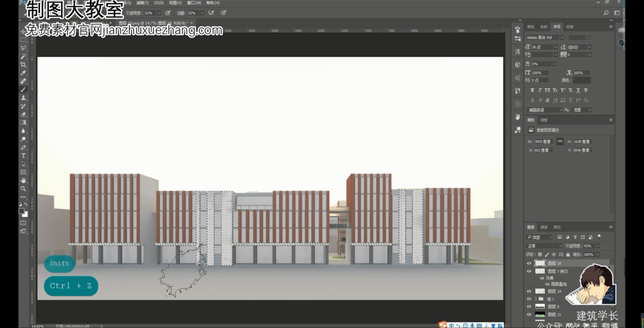Open the blend mode 正常 dropdown
Viewport: 644px width, 328px height.
coord(544,246)
